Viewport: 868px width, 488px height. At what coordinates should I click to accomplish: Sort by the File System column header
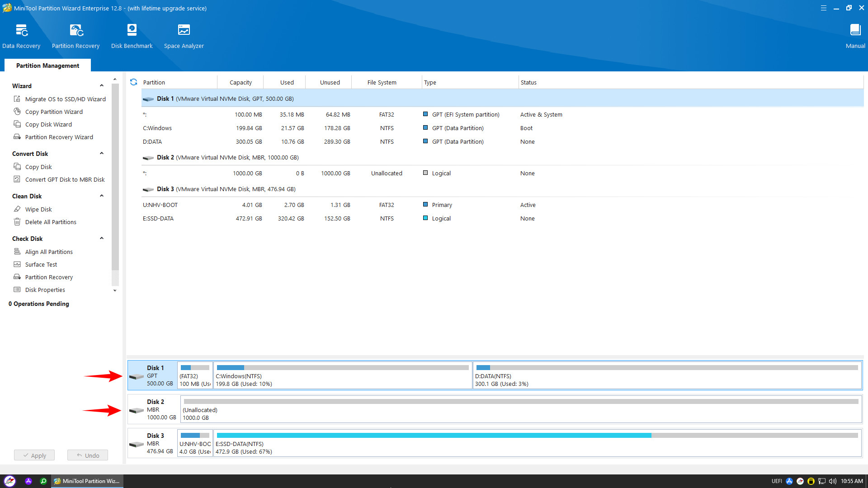[x=382, y=82]
